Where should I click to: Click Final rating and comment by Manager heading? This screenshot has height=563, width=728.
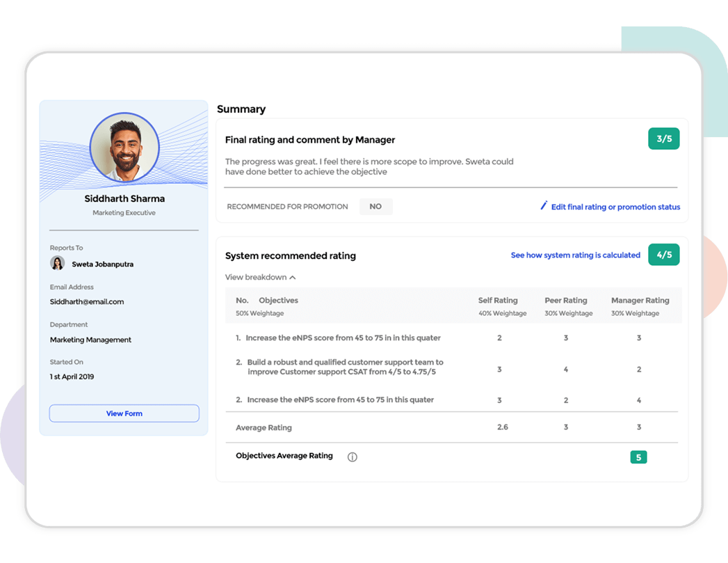pos(310,140)
